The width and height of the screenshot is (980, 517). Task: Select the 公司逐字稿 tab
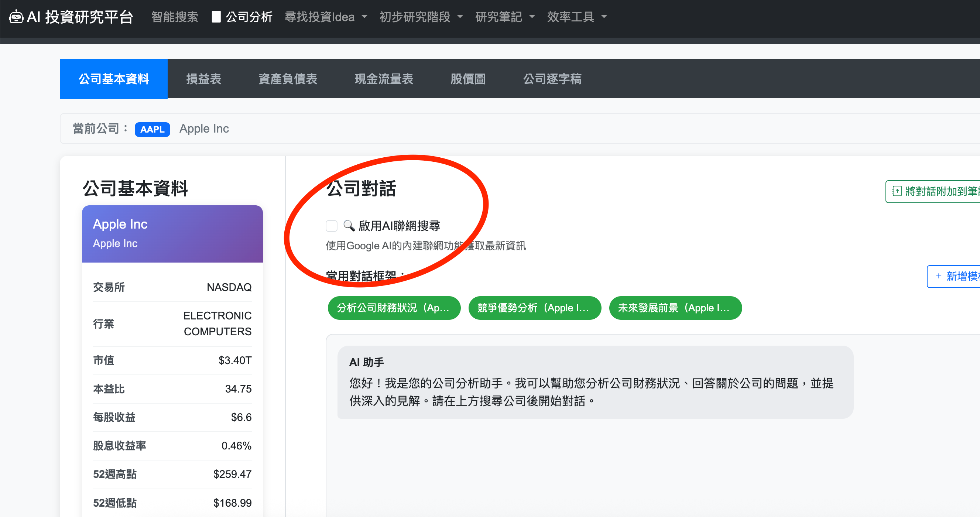coord(552,79)
